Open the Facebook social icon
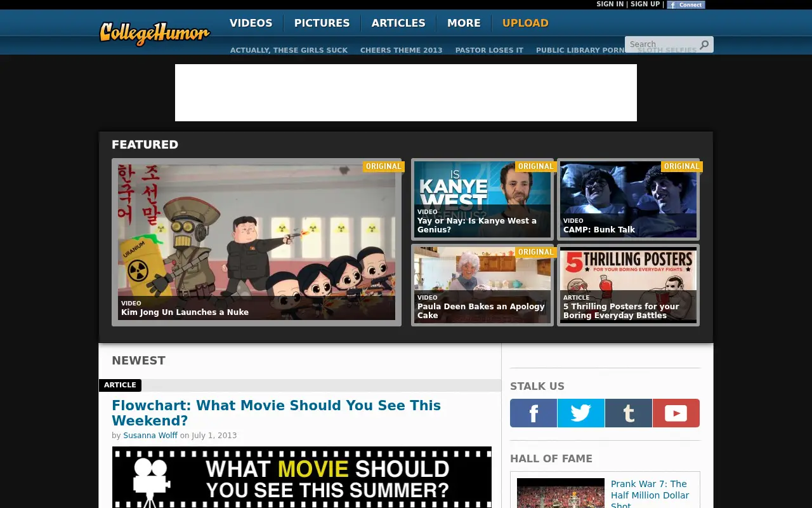The image size is (812, 508). pyautogui.click(x=534, y=413)
